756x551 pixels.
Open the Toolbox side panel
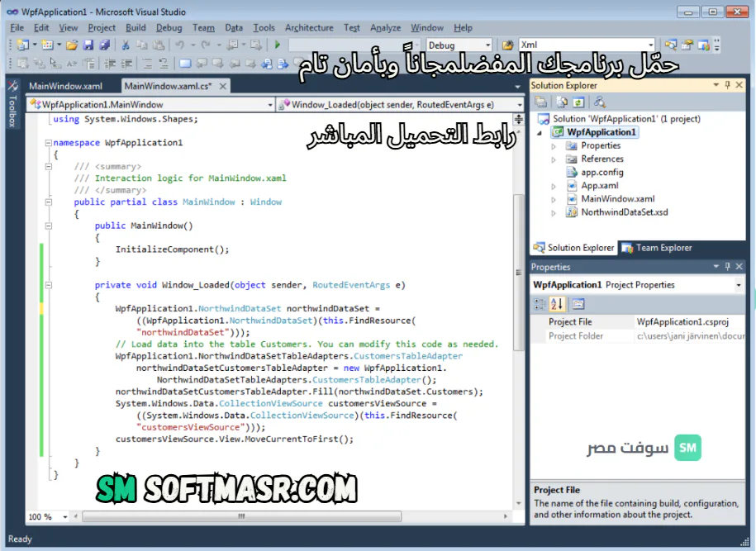[12, 103]
